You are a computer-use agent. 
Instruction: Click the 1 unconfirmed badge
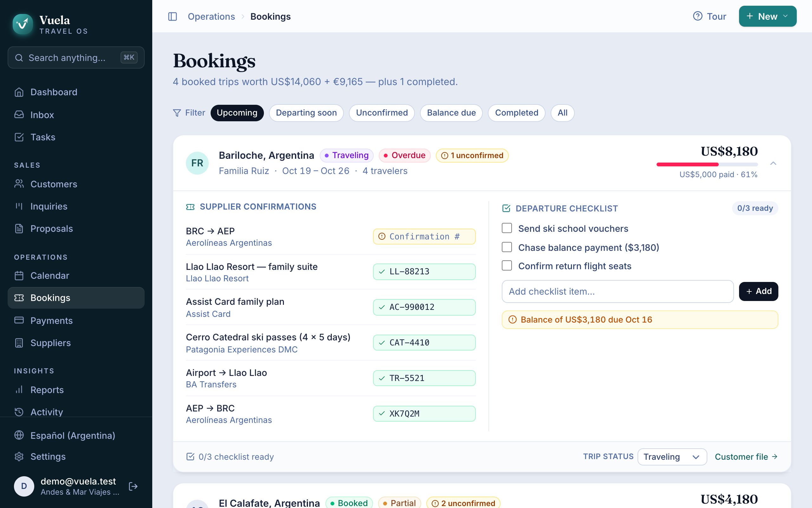472,155
